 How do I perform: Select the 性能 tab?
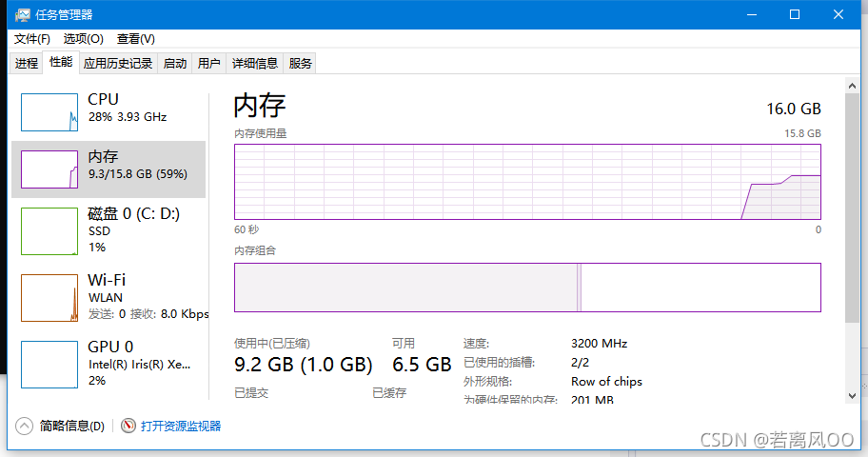(x=61, y=62)
